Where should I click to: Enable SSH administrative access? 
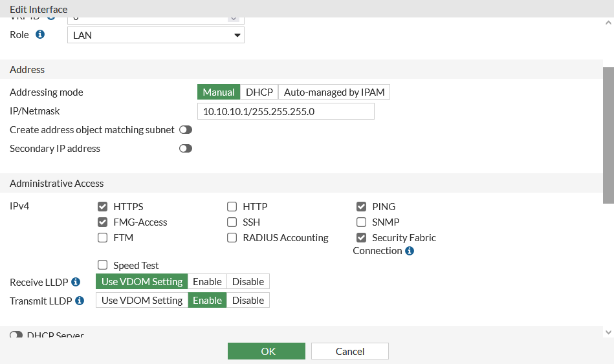tap(232, 222)
